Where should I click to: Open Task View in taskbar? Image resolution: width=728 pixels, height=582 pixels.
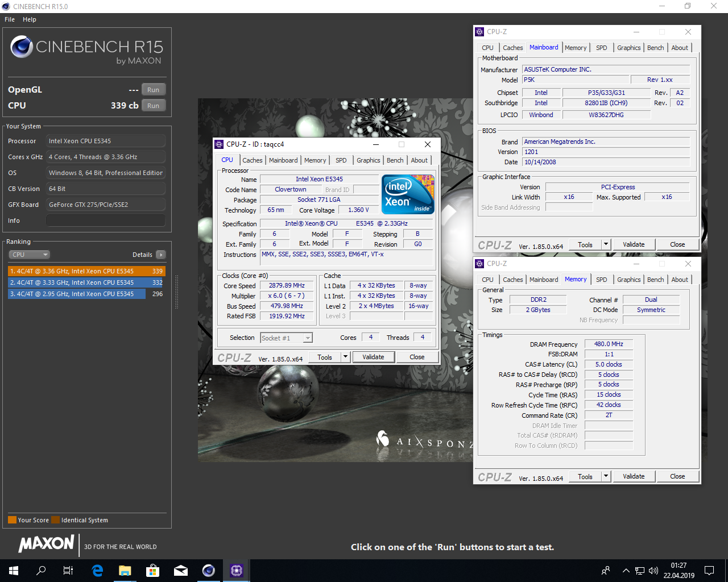tap(68, 571)
